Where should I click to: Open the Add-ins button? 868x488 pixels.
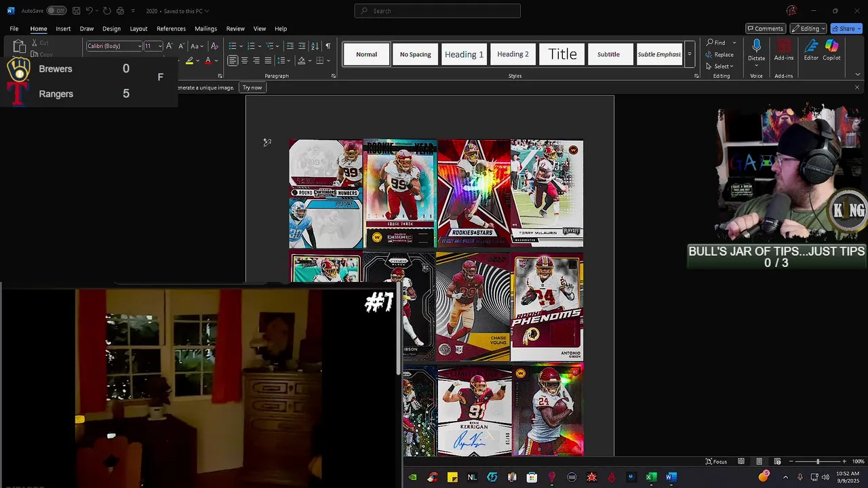coord(784,50)
